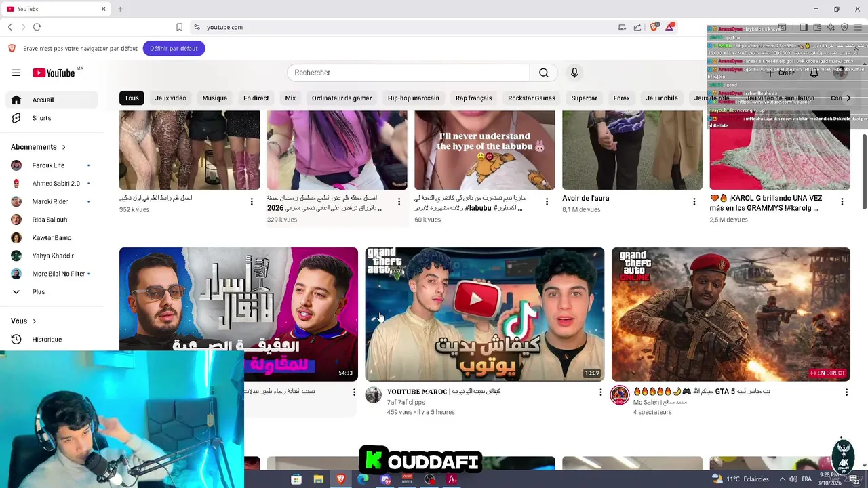Go back in the browser
The width and height of the screenshot is (868, 488).
[10, 27]
